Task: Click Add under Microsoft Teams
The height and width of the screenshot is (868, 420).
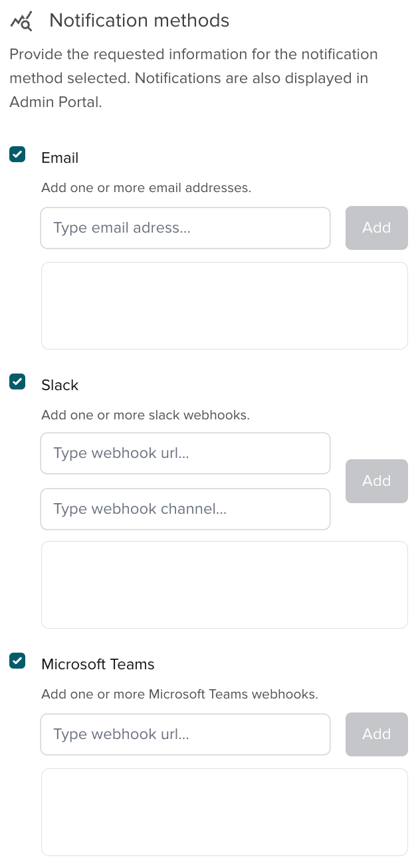Action: 376,734
